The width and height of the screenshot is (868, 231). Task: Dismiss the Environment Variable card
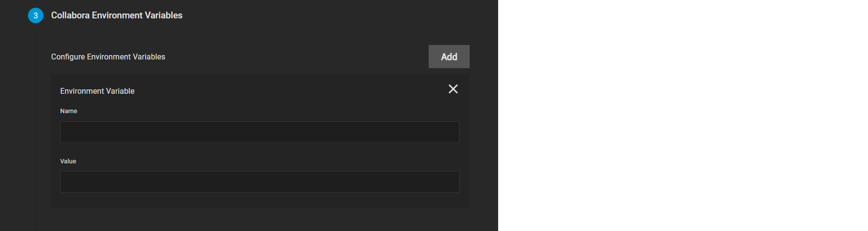coord(453,89)
